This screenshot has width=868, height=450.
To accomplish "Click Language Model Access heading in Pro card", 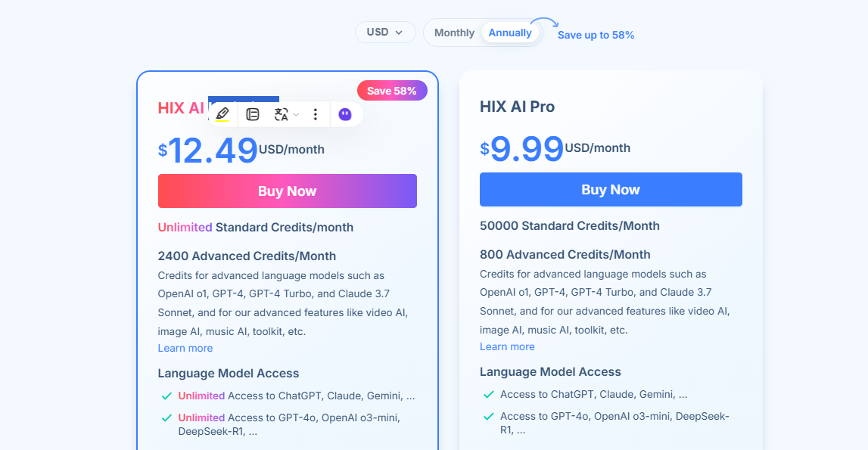I will point(550,372).
